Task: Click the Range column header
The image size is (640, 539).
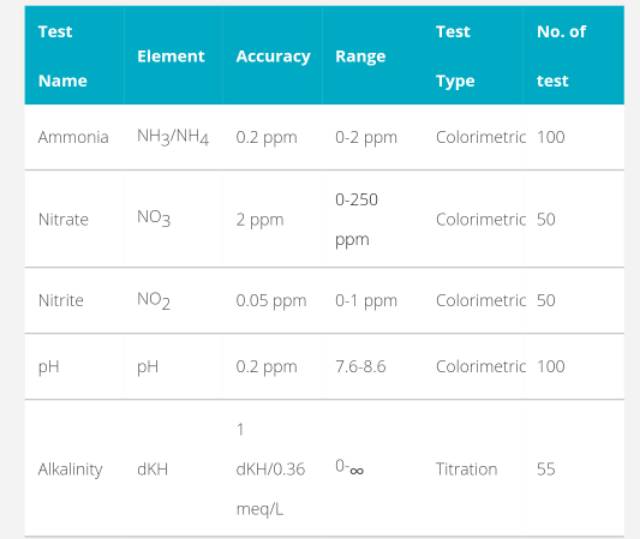Action: pyautogui.click(x=360, y=57)
